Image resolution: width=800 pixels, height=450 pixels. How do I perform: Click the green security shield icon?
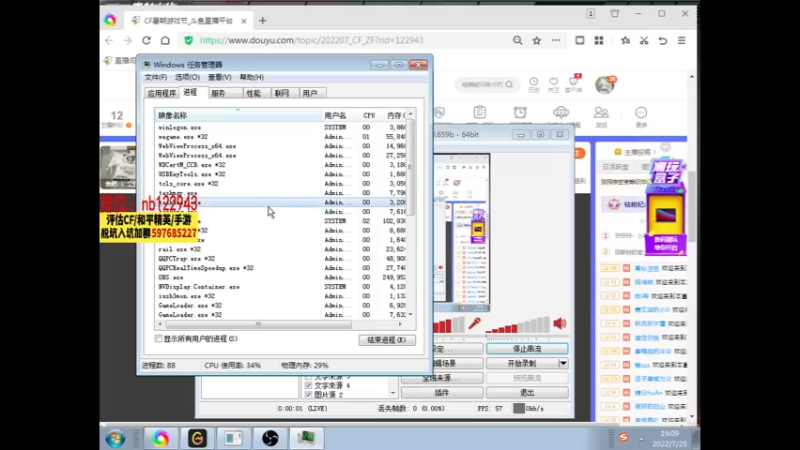coord(189,40)
